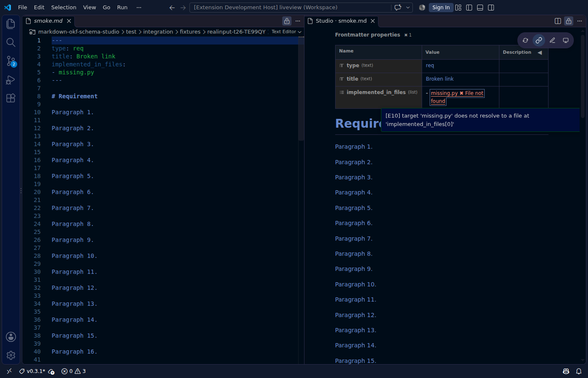Expand the chat dropdown arrow in title bar
The width and height of the screenshot is (588, 378).
[408, 8]
